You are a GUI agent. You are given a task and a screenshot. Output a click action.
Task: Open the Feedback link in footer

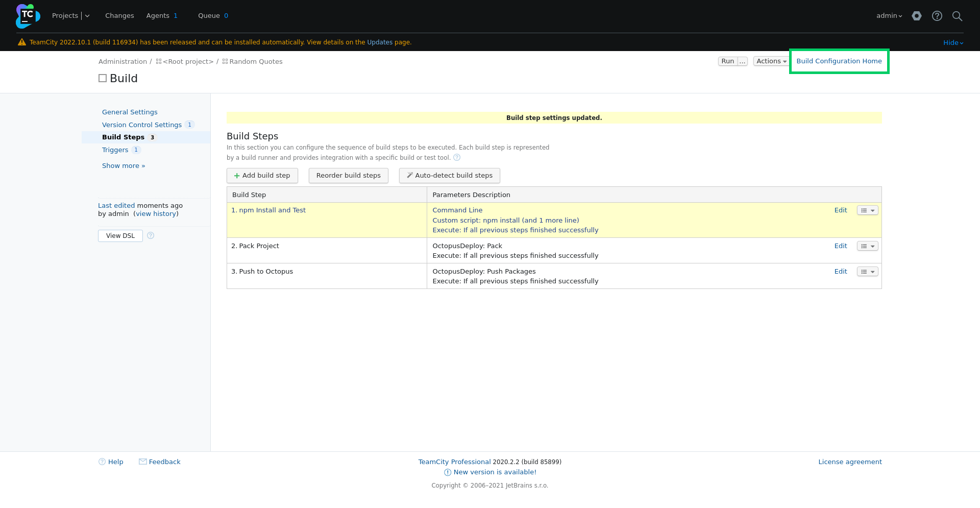pyautogui.click(x=164, y=462)
